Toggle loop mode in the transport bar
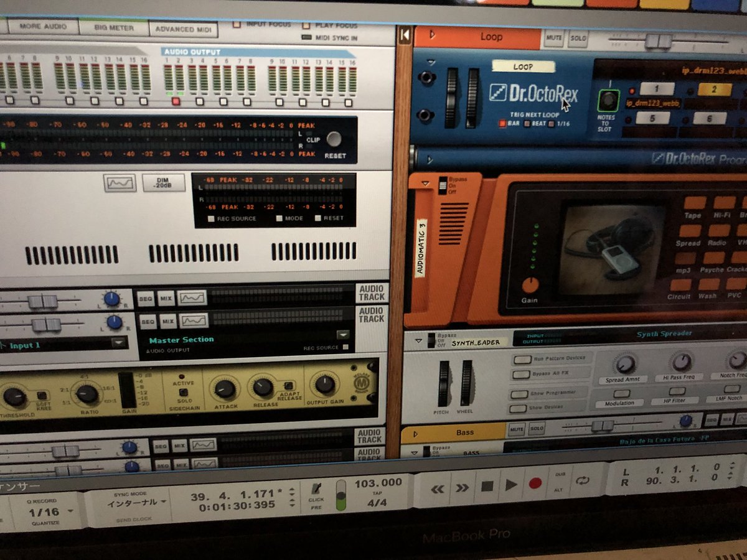 coord(583,480)
